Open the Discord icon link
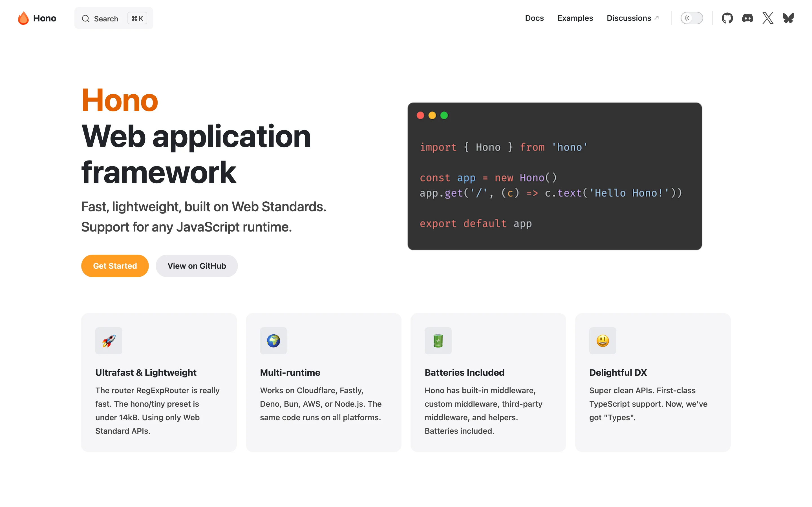 [748, 18]
